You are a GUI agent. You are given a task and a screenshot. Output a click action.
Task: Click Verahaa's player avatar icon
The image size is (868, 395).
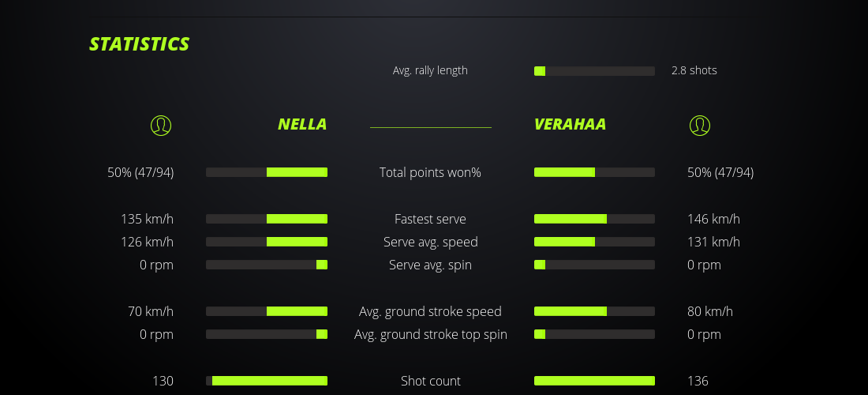pos(700,125)
